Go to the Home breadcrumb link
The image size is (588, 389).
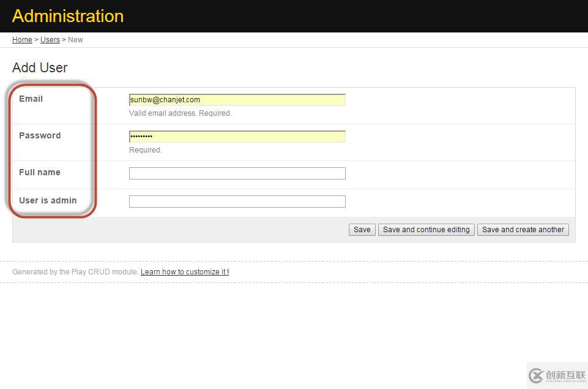coord(22,40)
